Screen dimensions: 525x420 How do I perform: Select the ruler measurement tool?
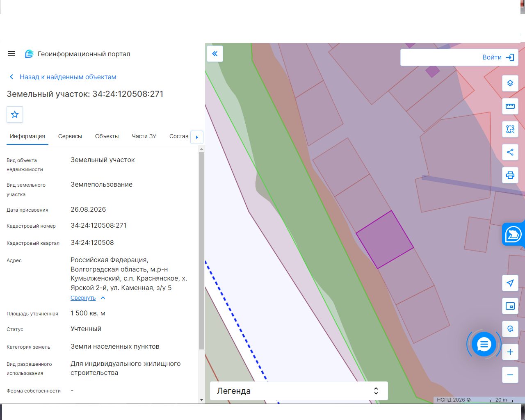tap(510, 106)
